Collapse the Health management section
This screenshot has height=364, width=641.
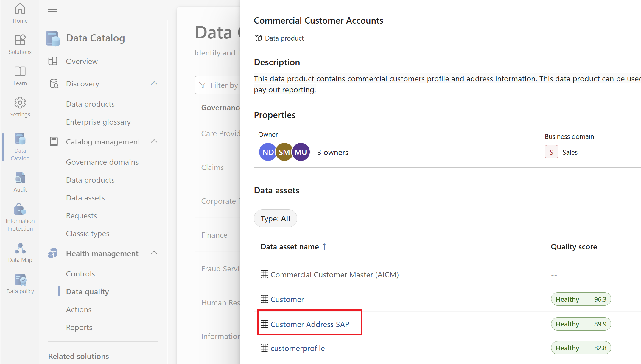click(155, 253)
